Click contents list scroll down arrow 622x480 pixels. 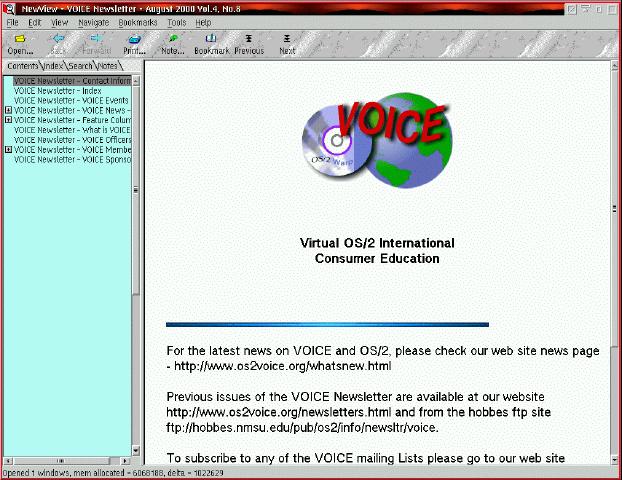tap(136, 451)
